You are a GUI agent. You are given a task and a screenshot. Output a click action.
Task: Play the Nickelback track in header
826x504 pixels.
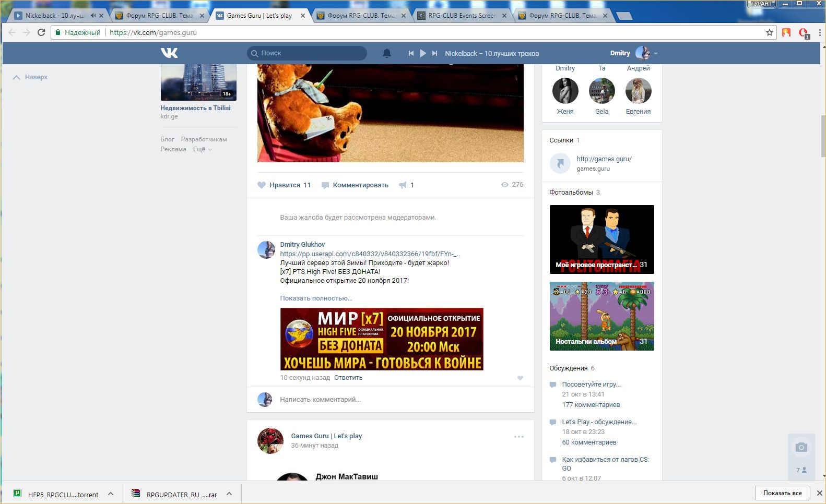pos(423,53)
